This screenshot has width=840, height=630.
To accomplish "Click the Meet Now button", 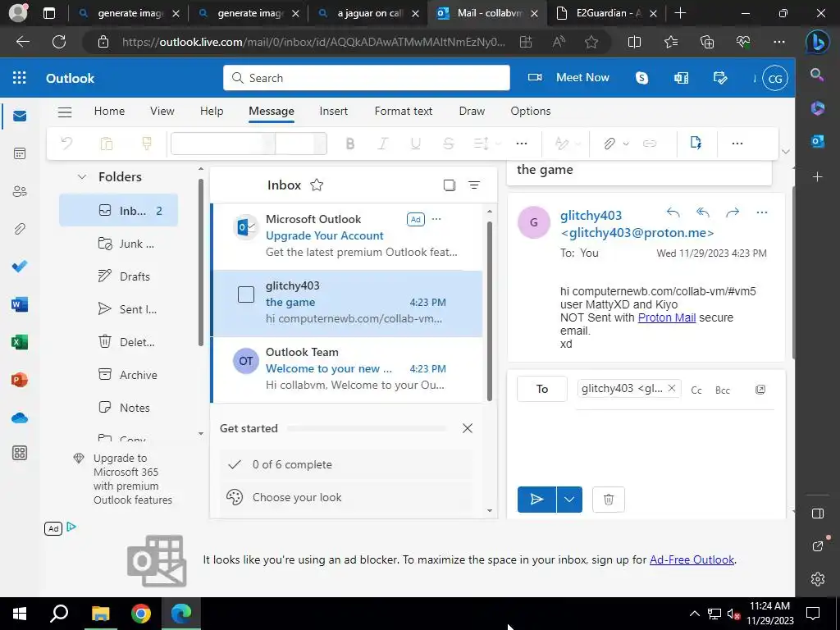I will coord(569,78).
